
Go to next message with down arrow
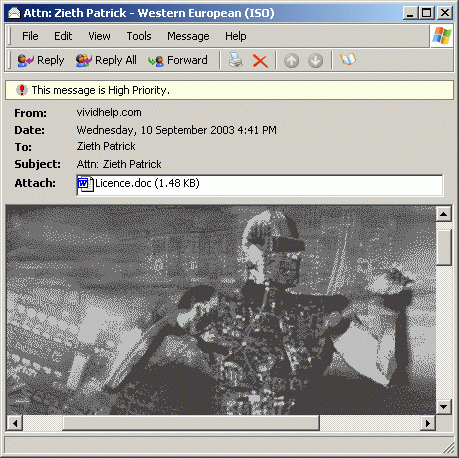pyautogui.click(x=315, y=61)
